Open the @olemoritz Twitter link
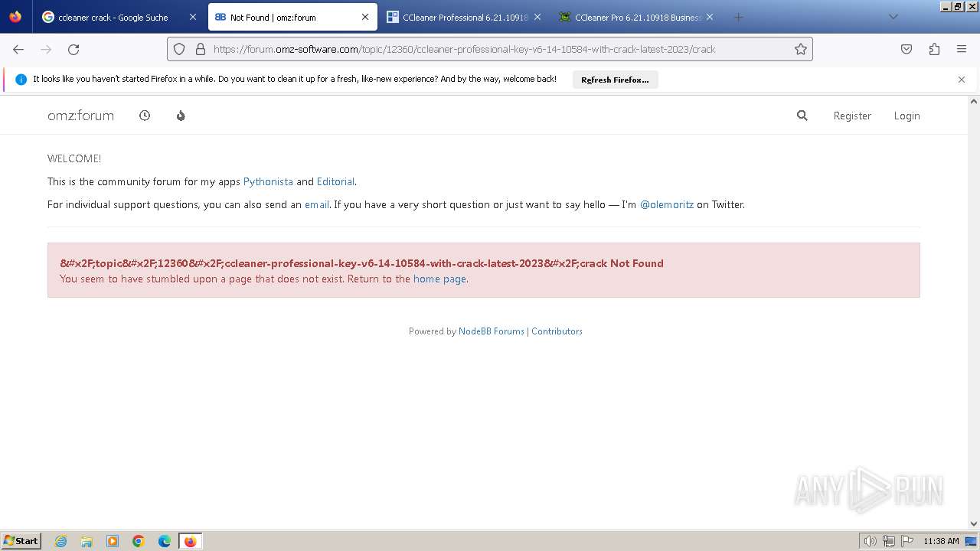Image resolution: width=980 pixels, height=551 pixels. 666,204
